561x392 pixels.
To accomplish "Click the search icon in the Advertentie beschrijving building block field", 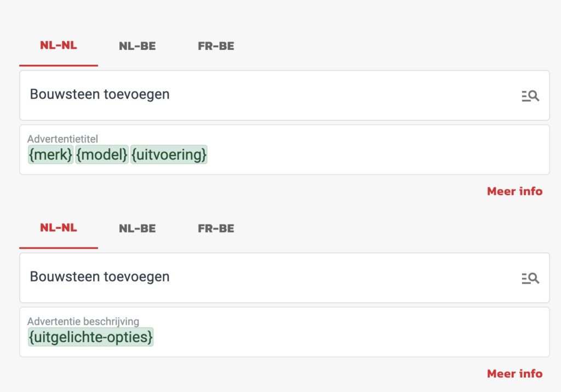I will pos(530,279).
